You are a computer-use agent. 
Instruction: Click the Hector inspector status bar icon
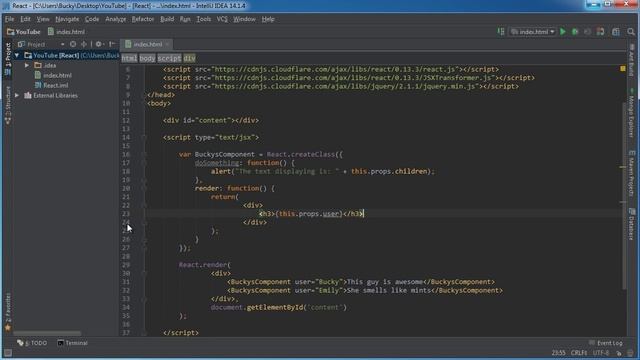point(631,353)
